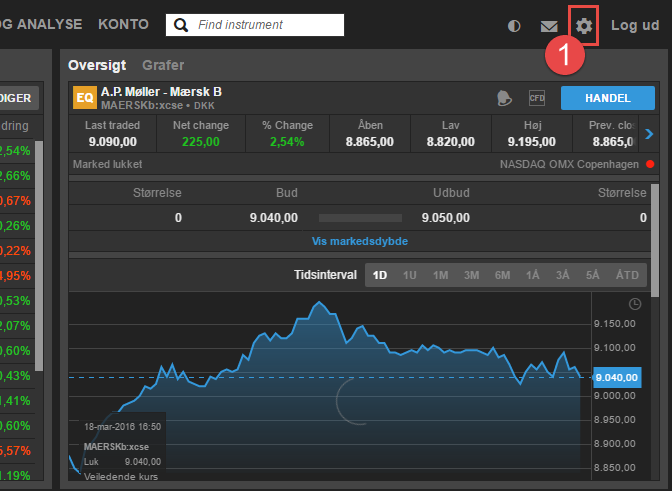Click Vis markedsdybde link
This screenshot has width=672, height=491.
[360, 241]
